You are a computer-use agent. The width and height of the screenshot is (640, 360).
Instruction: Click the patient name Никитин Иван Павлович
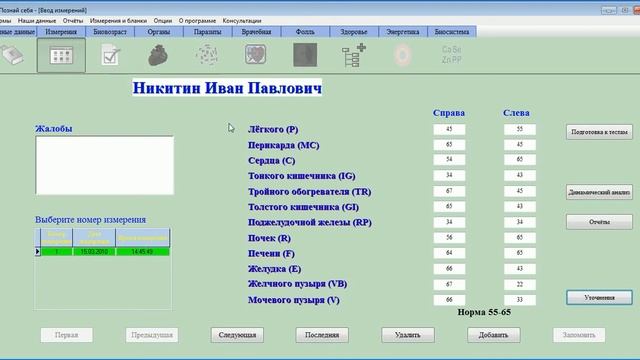click(227, 88)
